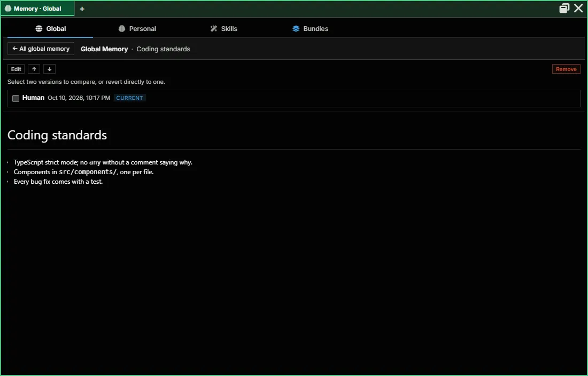
Task: Close the window with X icon
Action: tap(578, 8)
